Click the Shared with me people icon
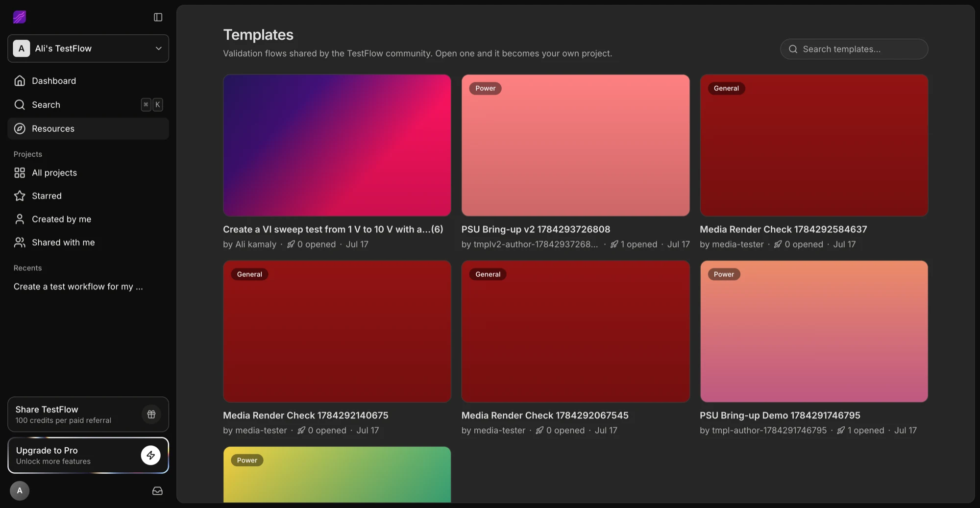 point(20,242)
